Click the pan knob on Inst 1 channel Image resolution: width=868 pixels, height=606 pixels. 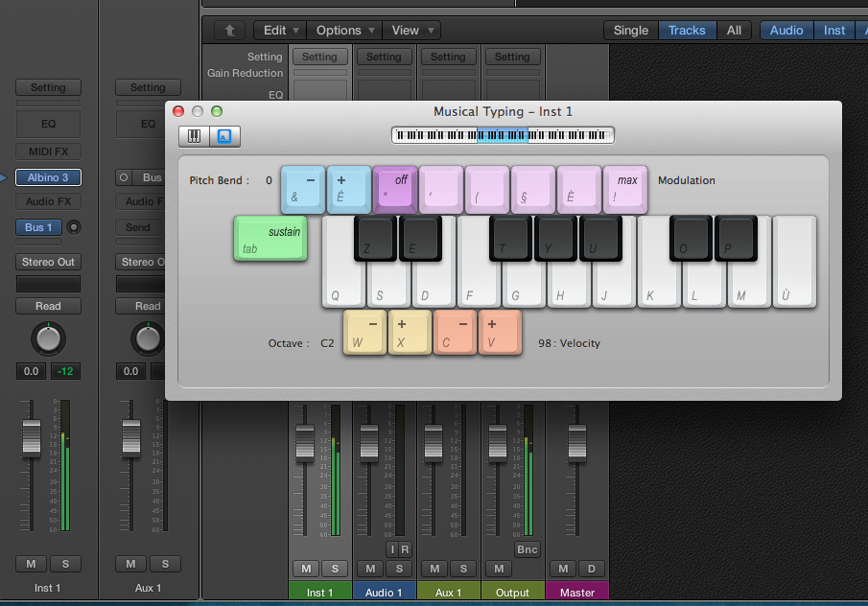pyautogui.click(x=48, y=338)
